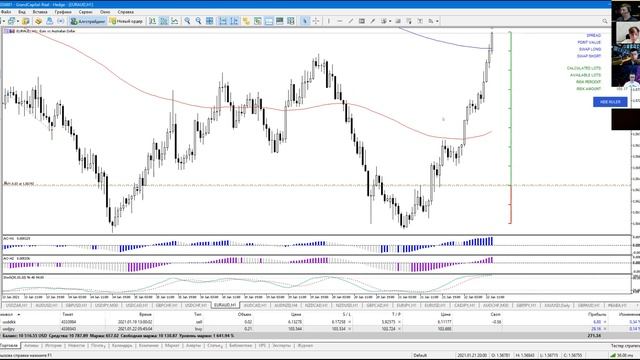Remove stop loss on usddkk row

[349, 322]
